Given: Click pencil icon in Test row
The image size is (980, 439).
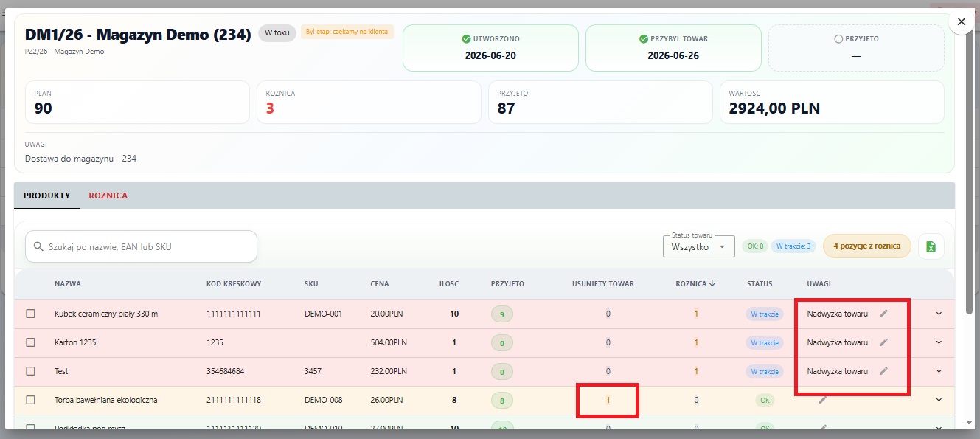Looking at the screenshot, I should (883, 371).
